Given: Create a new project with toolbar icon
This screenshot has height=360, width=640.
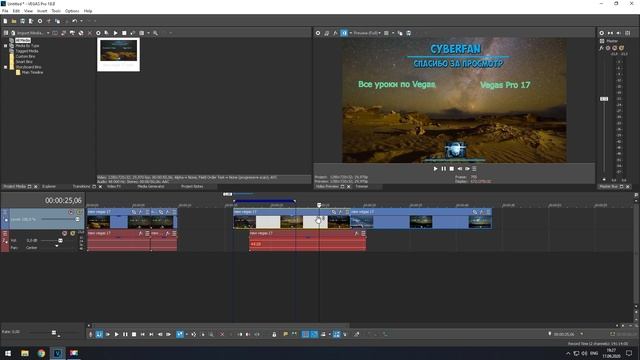Looking at the screenshot, I should 5,21.
